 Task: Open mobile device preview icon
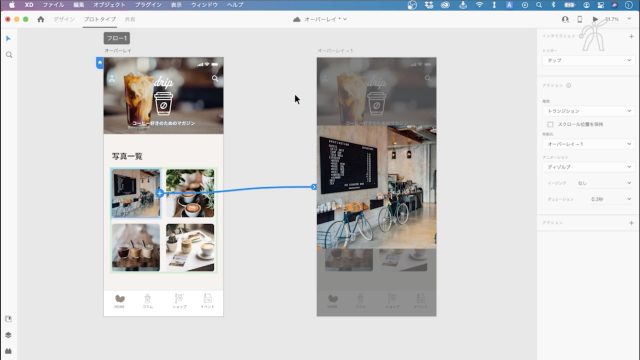580,19
